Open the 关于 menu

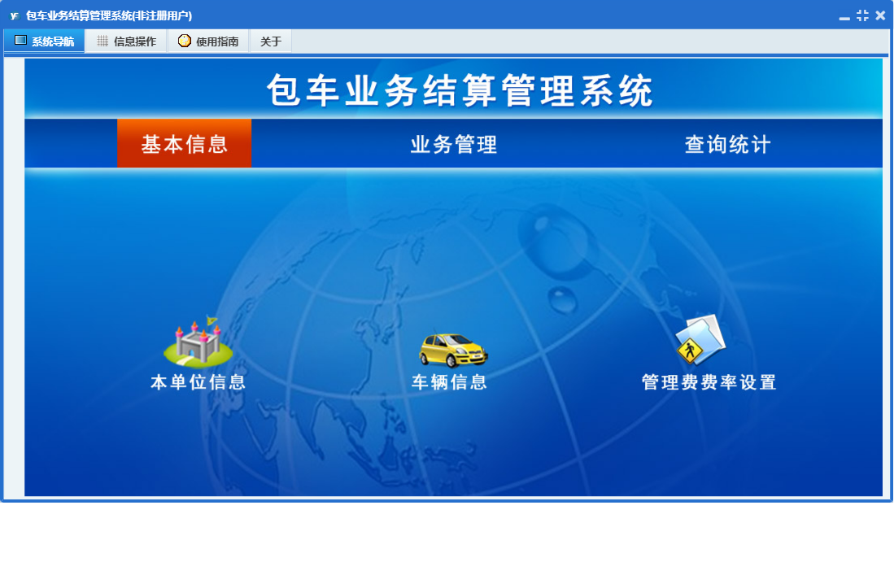pos(271,41)
